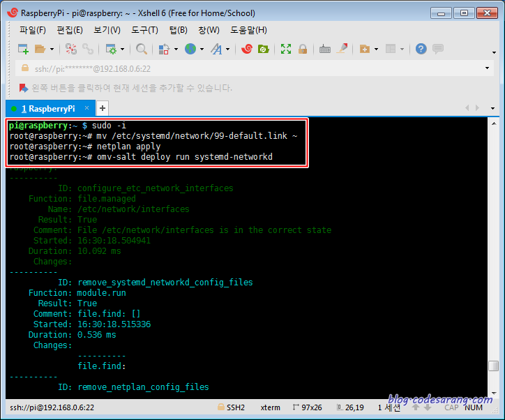Open the 탭(B) menu

(x=179, y=30)
